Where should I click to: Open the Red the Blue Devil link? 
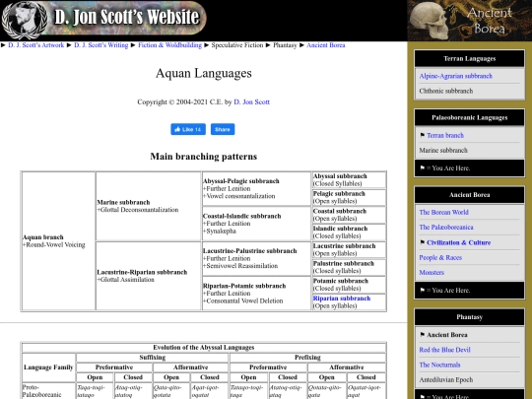click(444, 350)
